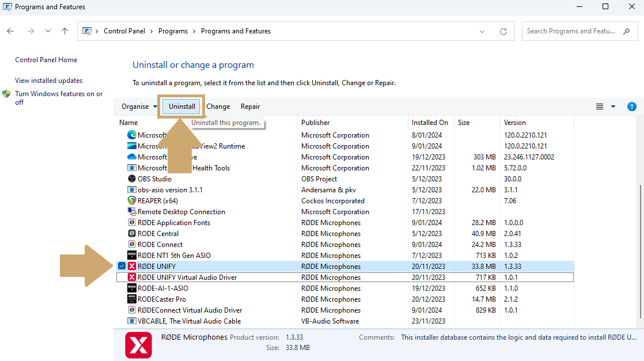
Task: Go back with the back arrow
Action: [x=10, y=31]
